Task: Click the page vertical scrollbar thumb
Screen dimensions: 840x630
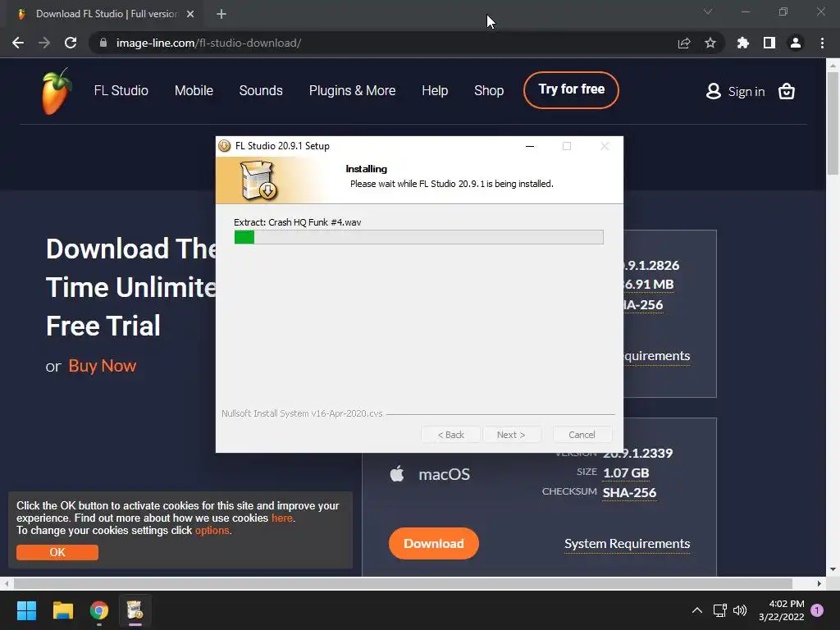Action: coord(833,121)
